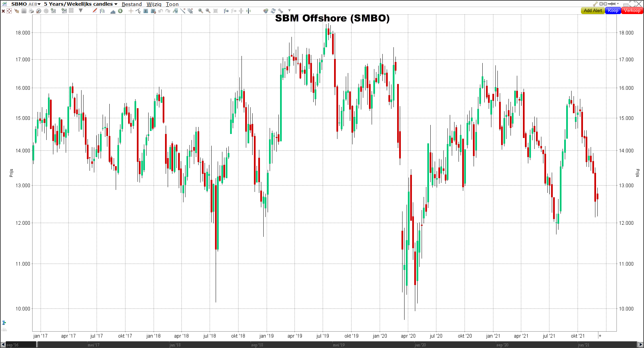The height and width of the screenshot is (348, 644).
Task: Click the pointing hand arrow icon
Action: coord(16,11)
